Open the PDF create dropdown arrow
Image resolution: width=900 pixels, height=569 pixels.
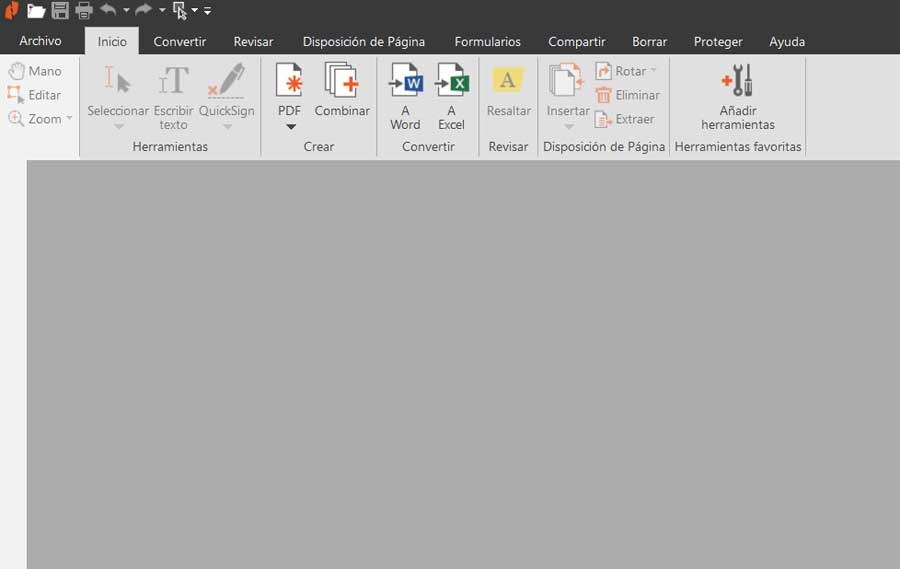click(x=291, y=127)
